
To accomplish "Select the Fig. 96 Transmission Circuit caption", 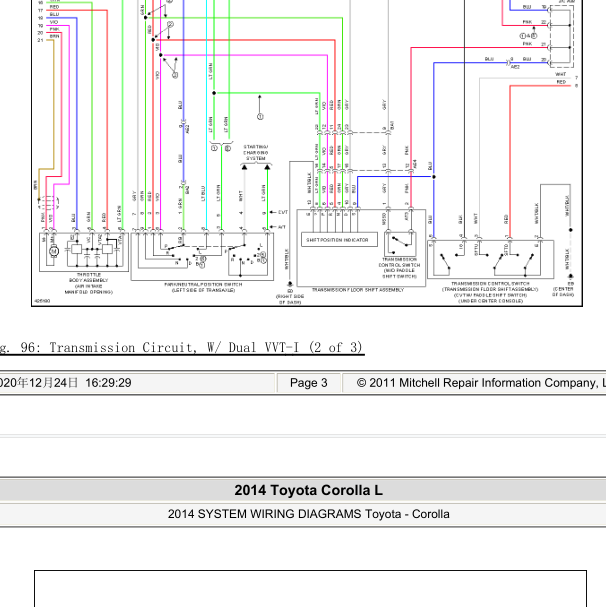I will tap(181, 347).
